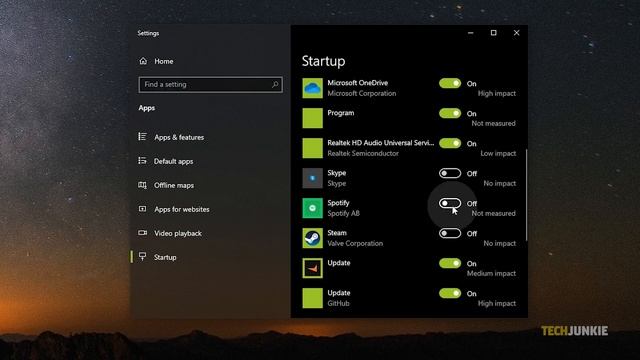Click the Startup list vertical scrollbar
The width and height of the screenshot is (640, 360).
click(527, 195)
